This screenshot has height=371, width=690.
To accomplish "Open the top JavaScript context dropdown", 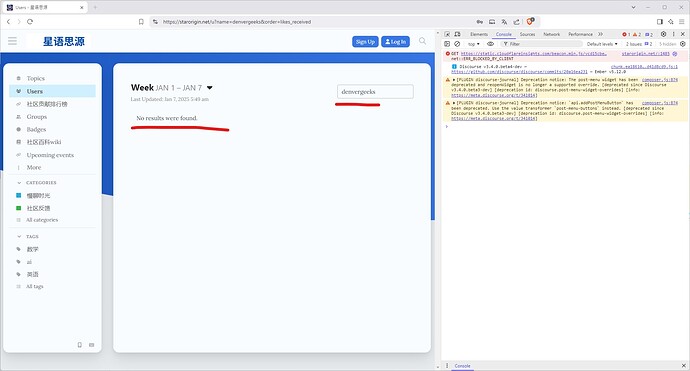I will (473, 44).
